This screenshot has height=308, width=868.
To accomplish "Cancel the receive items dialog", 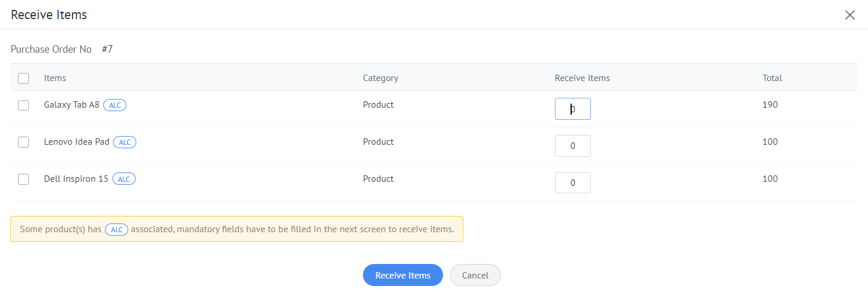I will (x=475, y=276).
